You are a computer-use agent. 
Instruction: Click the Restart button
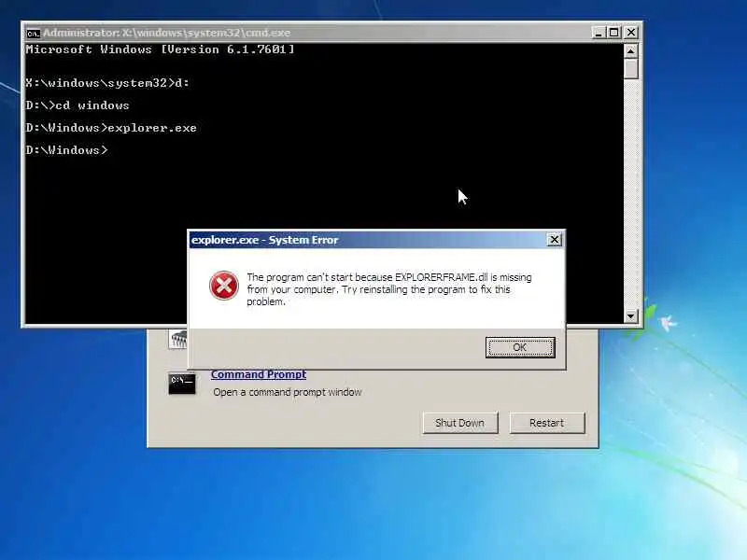tap(547, 423)
